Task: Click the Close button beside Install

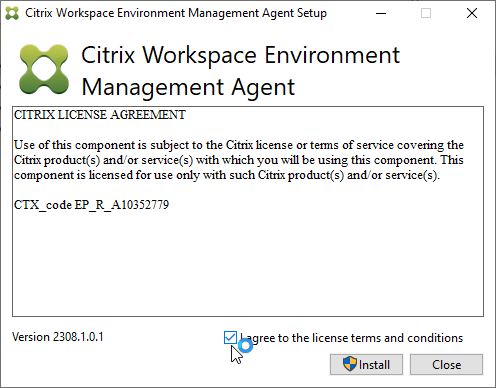Action: 446,364
